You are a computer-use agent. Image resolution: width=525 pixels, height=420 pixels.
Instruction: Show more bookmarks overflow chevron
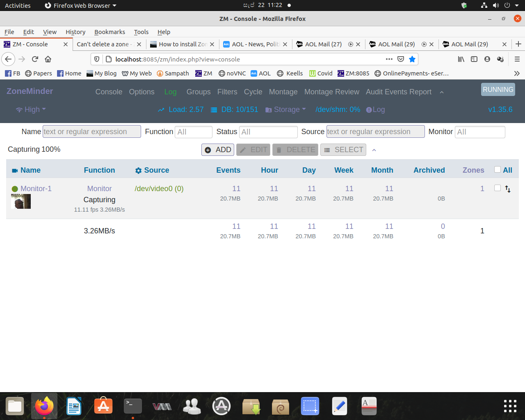[517, 73]
